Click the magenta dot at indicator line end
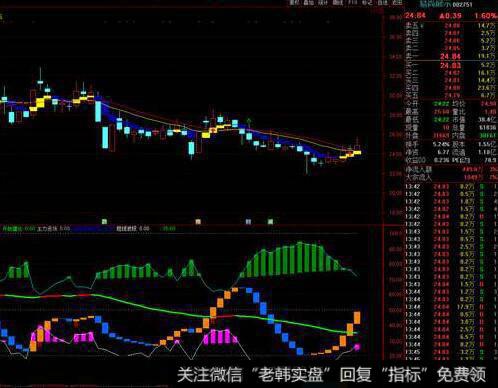This screenshot has height=388, width=498. click(357, 347)
